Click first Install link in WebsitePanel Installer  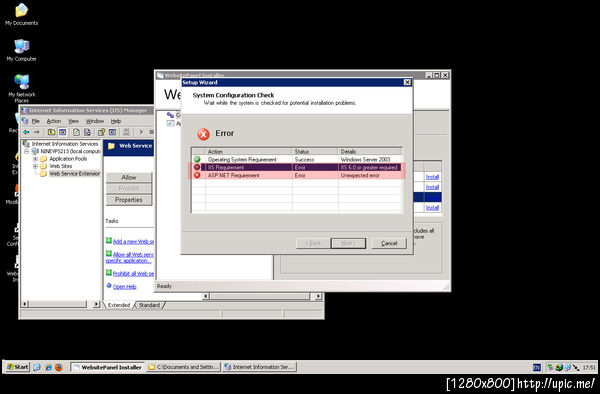(432, 177)
